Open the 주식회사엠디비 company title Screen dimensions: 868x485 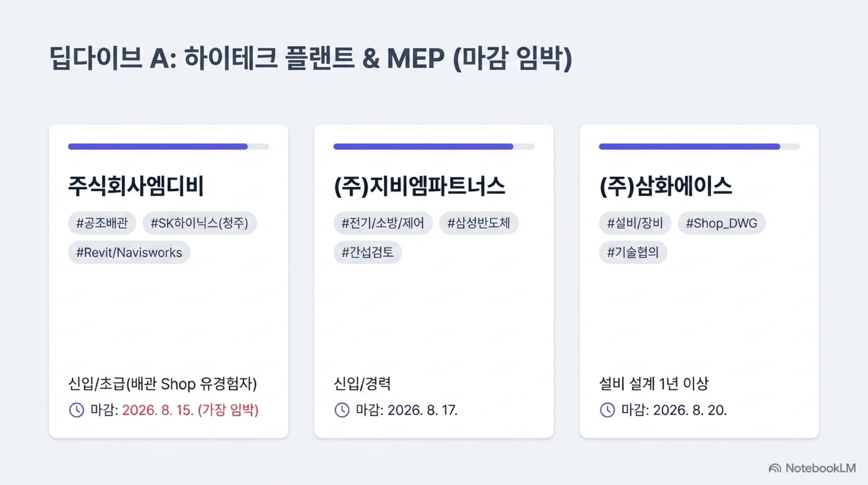(x=136, y=186)
